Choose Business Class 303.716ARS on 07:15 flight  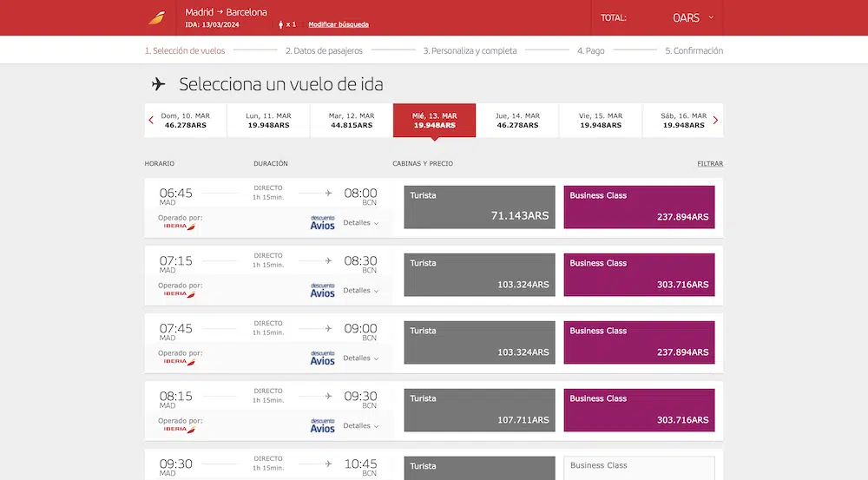(x=640, y=274)
